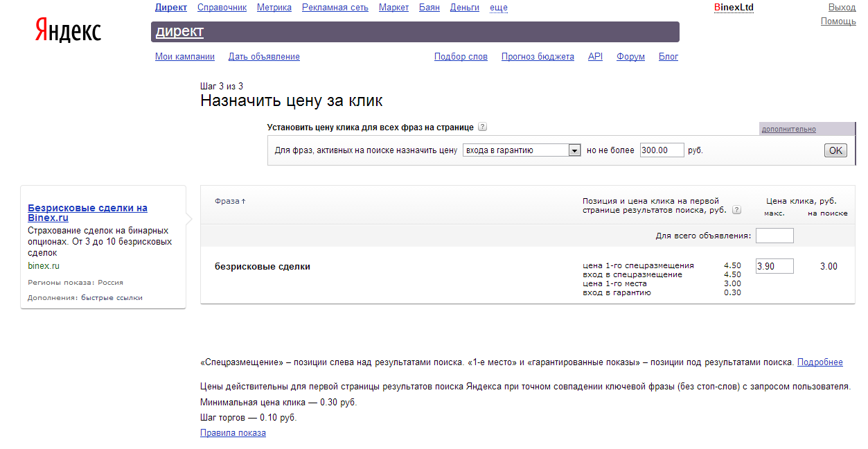Open help icon beside 'Установить цену клика'
The image size is (868, 449).
[x=483, y=127]
